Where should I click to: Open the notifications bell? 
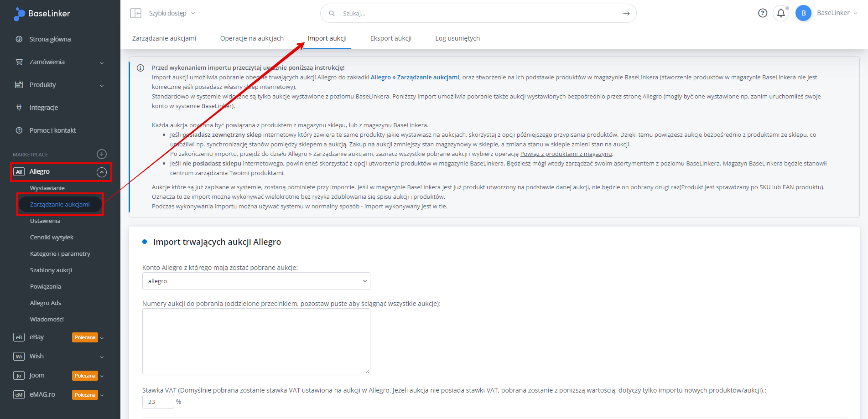point(781,13)
